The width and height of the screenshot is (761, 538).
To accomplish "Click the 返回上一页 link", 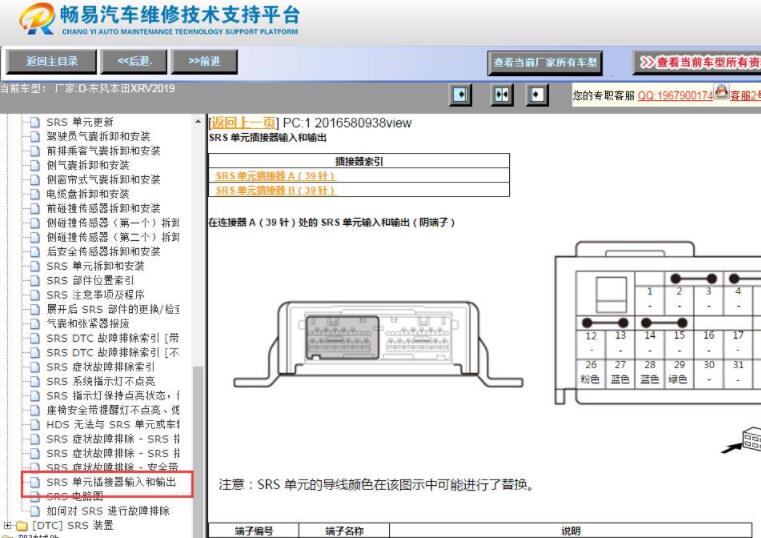I will coord(244,123).
